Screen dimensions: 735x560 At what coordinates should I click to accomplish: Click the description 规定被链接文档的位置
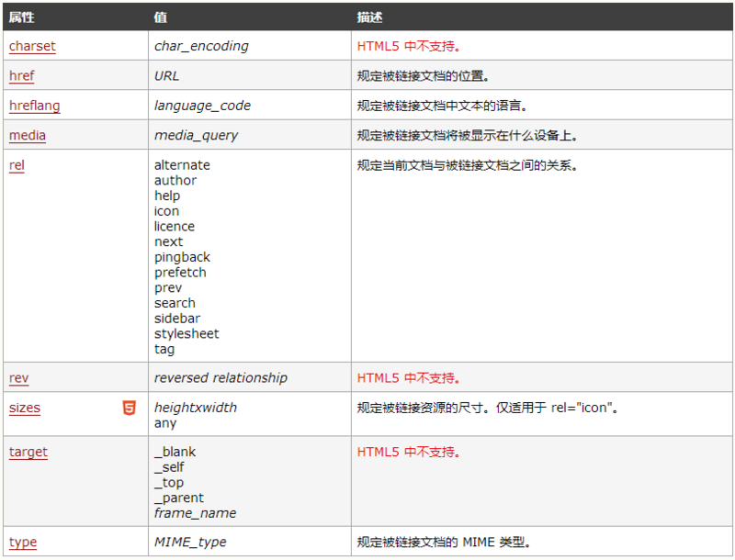pos(424,76)
